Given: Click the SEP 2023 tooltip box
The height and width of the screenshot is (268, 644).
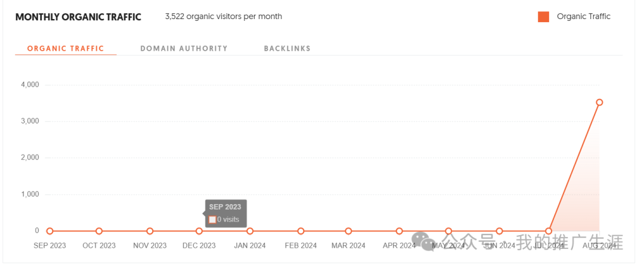Looking at the screenshot, I should click(x=226, y=213).
